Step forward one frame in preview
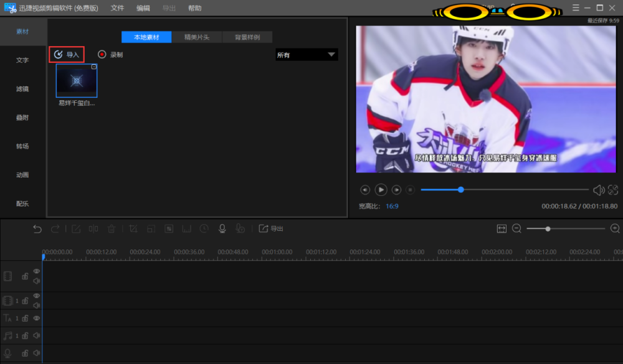Screen dimensions: 623x364 396,190
